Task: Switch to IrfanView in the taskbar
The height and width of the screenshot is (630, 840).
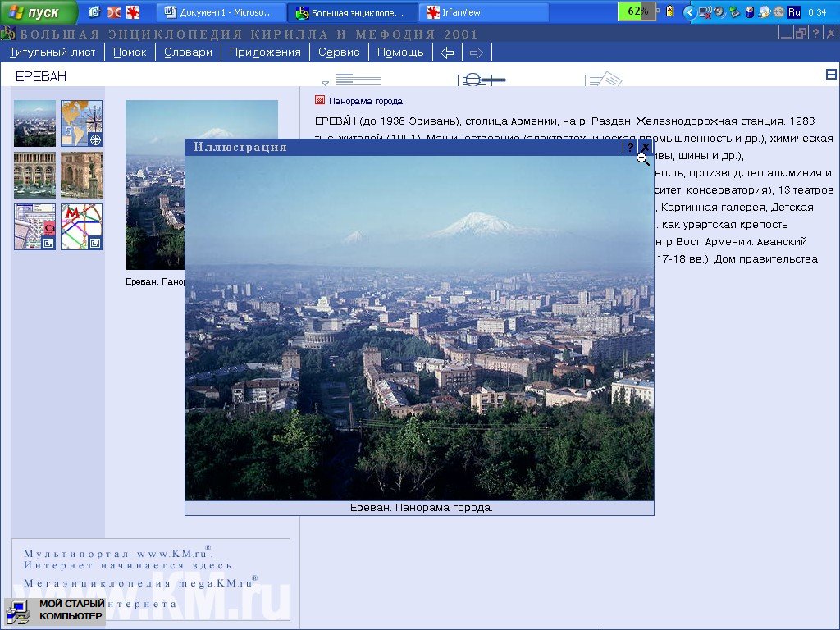Action: pyautogui.click(x=483, y=12)
